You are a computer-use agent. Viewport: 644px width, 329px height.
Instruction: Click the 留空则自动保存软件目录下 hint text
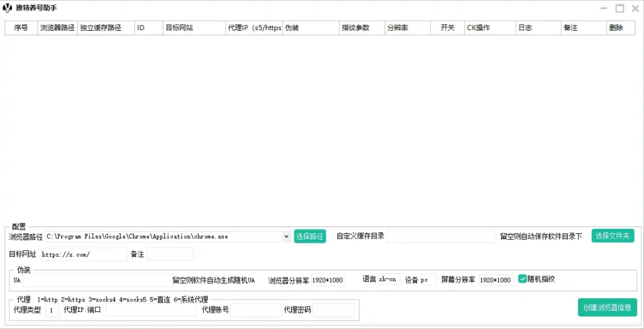click(x=541, y=236)
